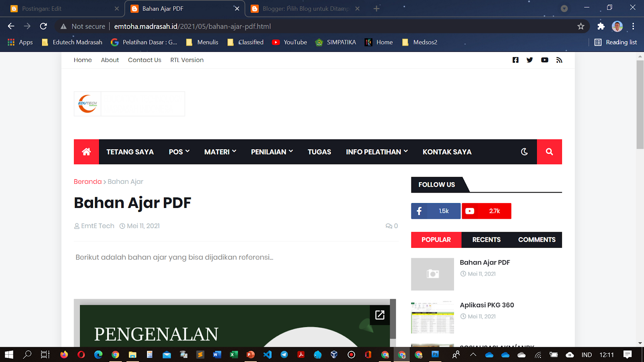Image resolution: width=644 pixels, height=362 pixels.
Task: Reload the current page
Action: click(x=43, y=26)
